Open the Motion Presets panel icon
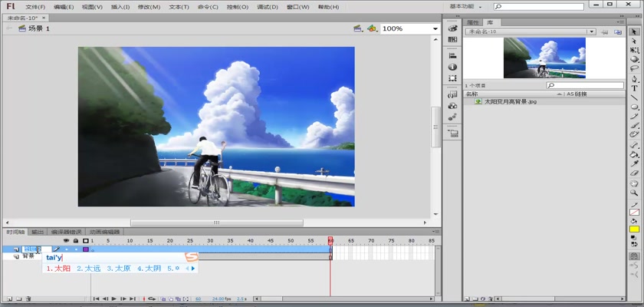Image resolution: width=644 pixels, height=307 pixels. point(452,117)
